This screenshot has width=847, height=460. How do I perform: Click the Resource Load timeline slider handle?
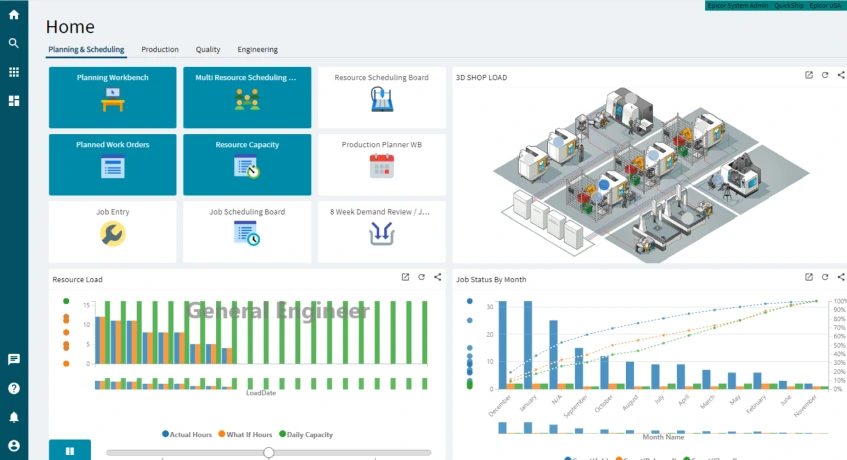(269, 453)
